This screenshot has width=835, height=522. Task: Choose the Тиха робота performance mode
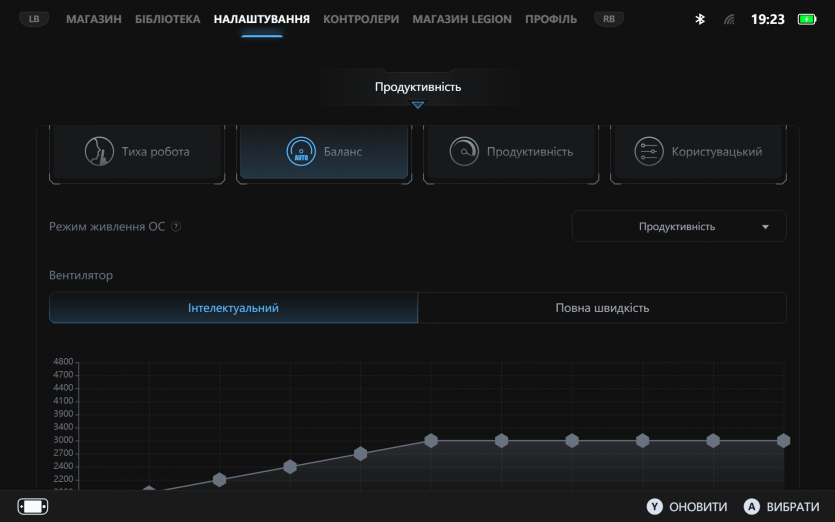pyautogui.click(x=137, y=152)
